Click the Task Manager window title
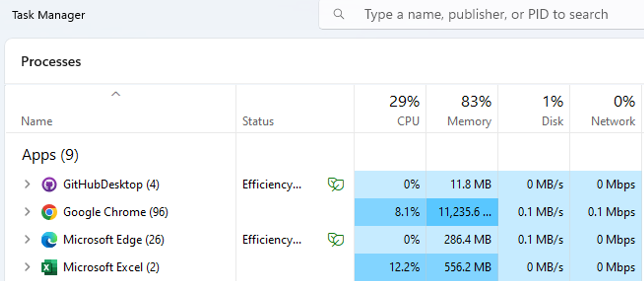This screenshot has width=644, height=281. 49,15
